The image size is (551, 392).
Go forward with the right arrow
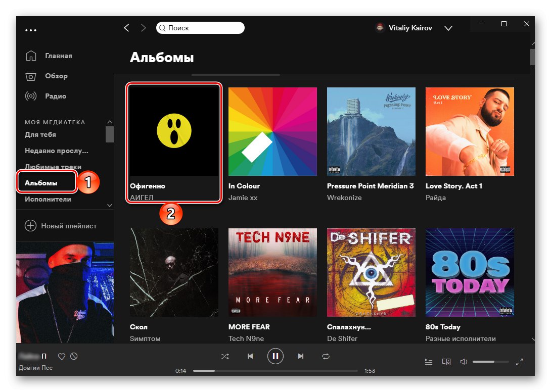coord(143,28)
